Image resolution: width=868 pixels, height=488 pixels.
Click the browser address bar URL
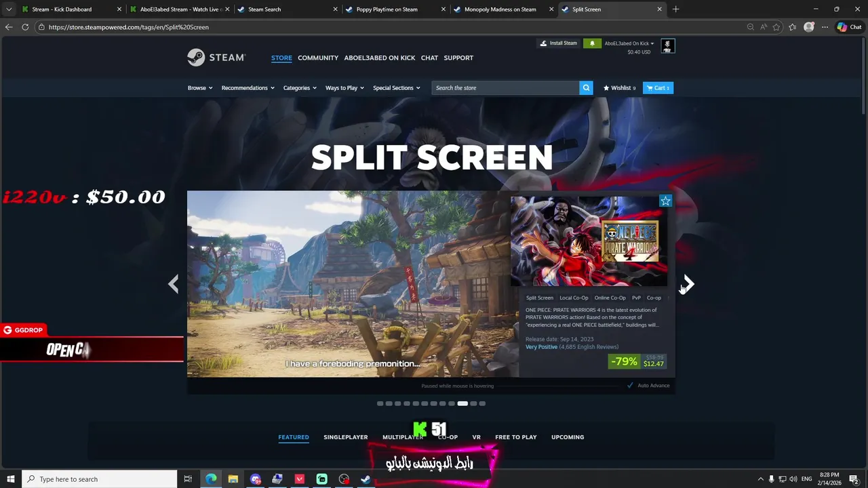coord(129,27)
